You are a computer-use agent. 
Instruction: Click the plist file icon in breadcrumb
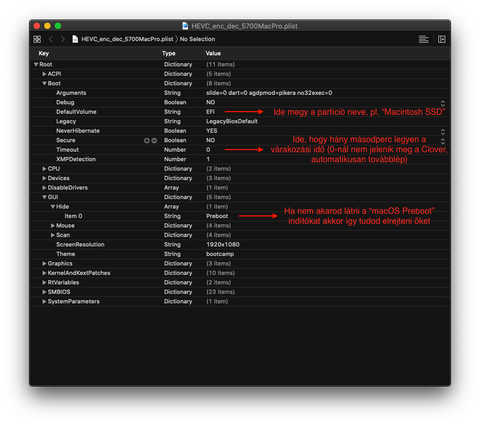(75, 39)
